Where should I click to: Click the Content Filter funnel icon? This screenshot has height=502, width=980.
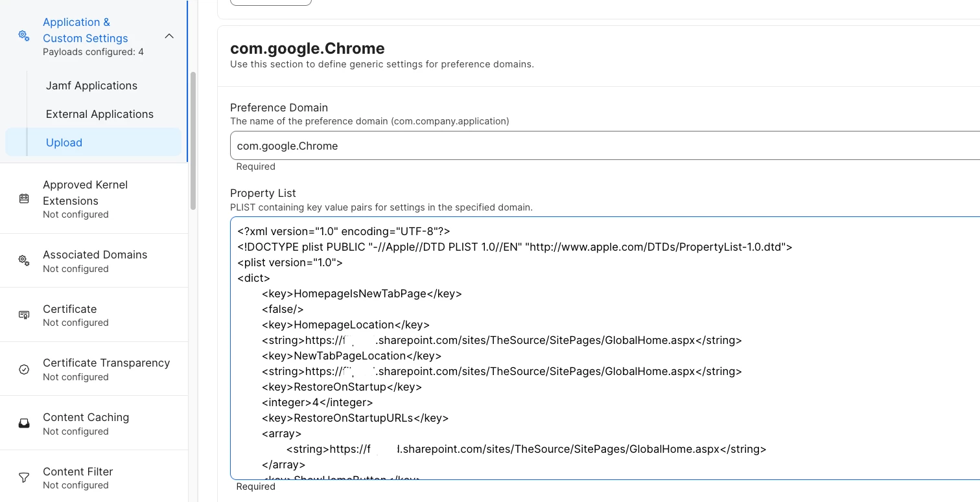[x=24, y=478]
